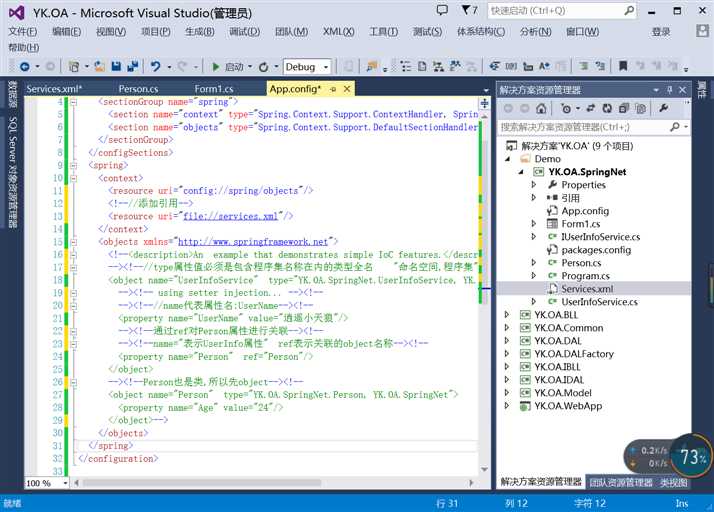Open the 文件(F) menu
The width and height of the screenshot is (714, 512).
(23, 31)
